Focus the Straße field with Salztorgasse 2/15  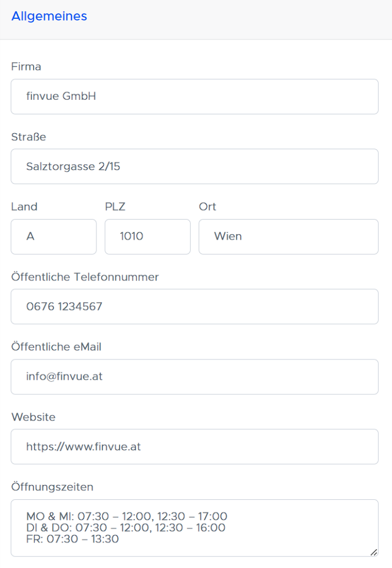pyautogui.click(x=194, y=166)
